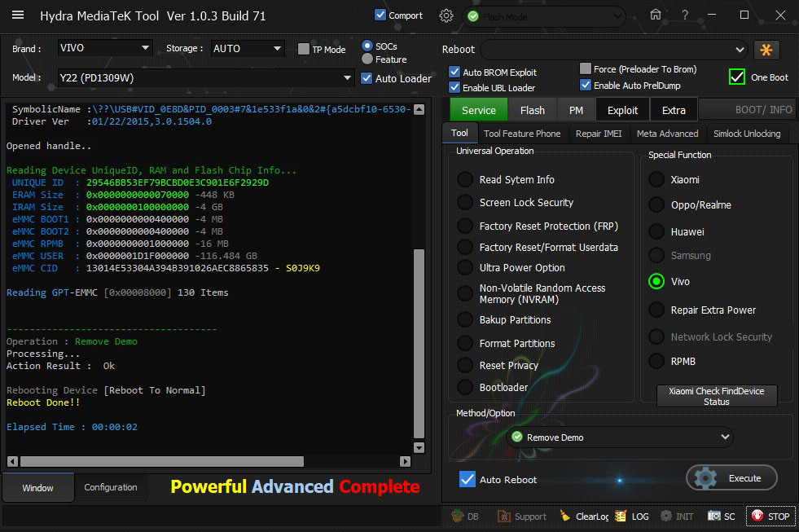Click the DB icon in status bar
Viewport: 799px width, 532px height.
465,517
